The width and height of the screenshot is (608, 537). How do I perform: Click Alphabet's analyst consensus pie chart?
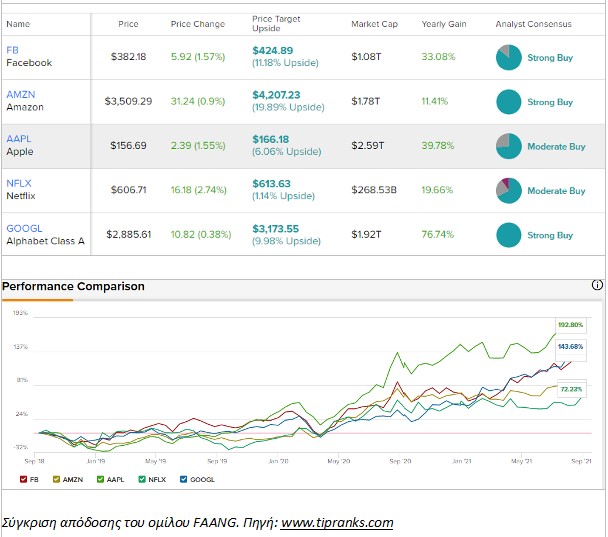click(508, 235)
